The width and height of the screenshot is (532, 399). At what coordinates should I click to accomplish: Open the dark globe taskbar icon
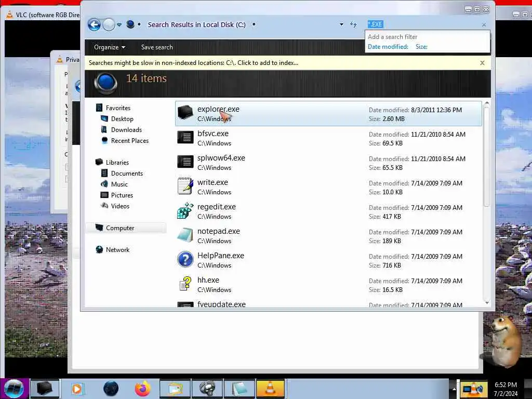(x=111, y=389)
